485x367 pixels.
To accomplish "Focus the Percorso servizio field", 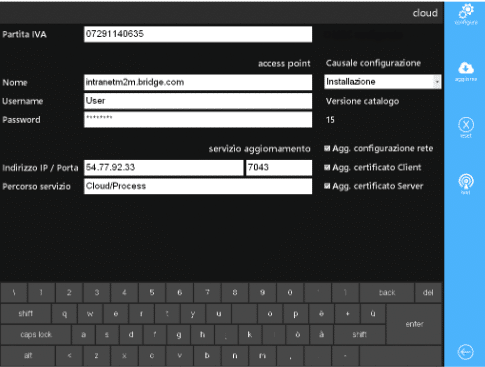I will coord(198,186).
